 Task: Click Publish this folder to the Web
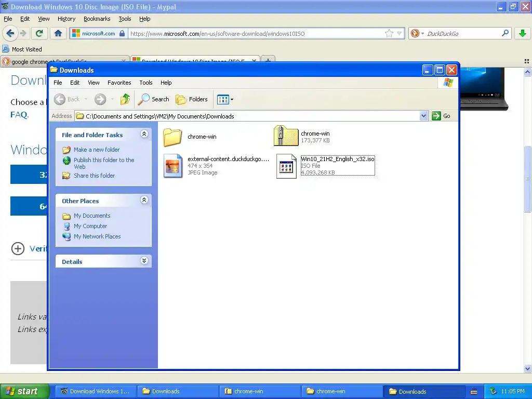pyautogui.click(x=104, y=163)
